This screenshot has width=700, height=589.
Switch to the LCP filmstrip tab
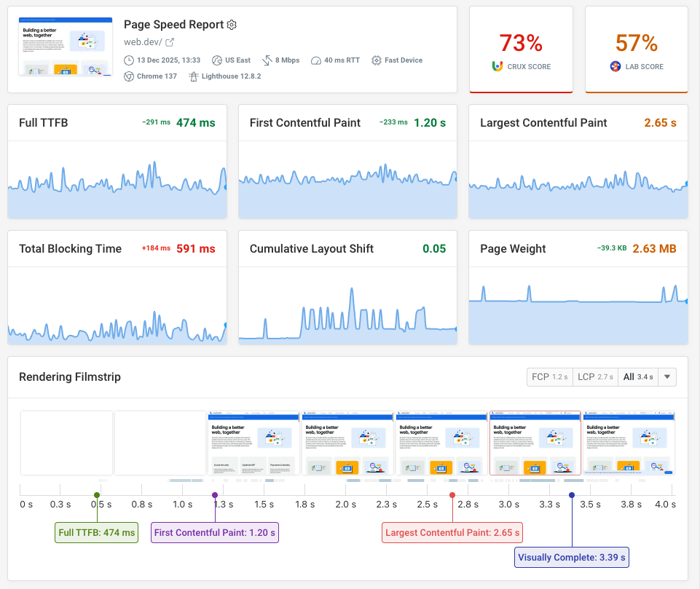(594, 377)
